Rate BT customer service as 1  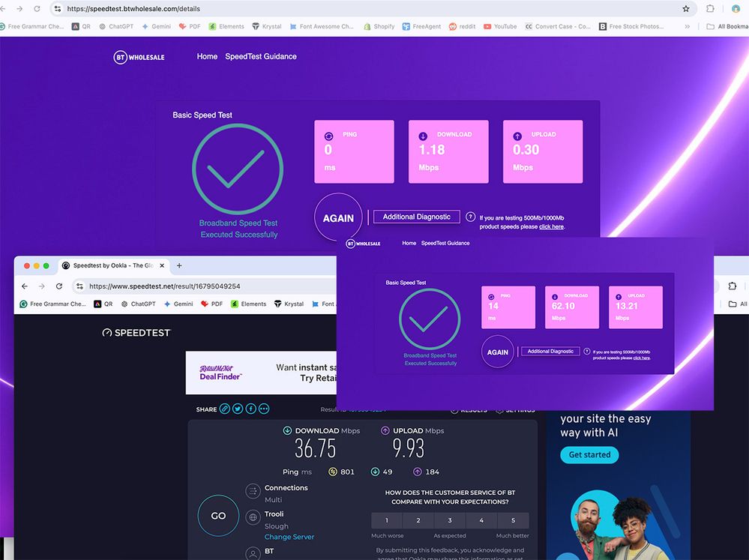coord(387,520)
